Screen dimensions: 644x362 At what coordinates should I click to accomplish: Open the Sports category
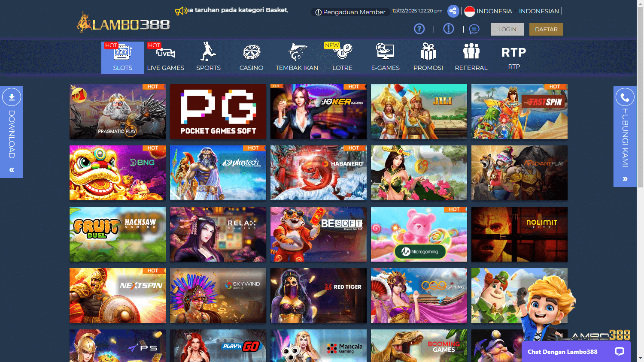pyautogui.click(x=208, y=57)
